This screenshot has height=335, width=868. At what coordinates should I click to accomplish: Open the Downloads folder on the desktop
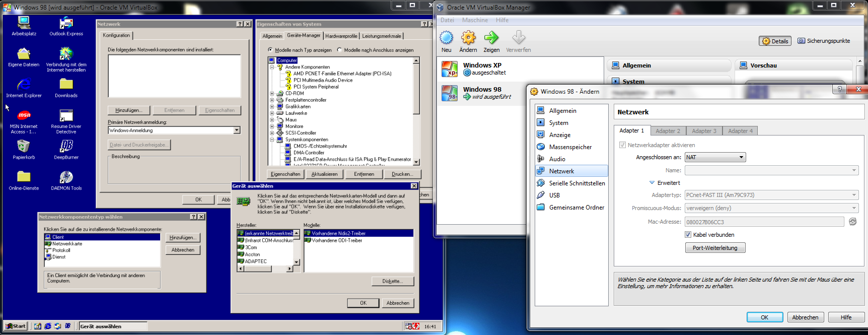66,88
